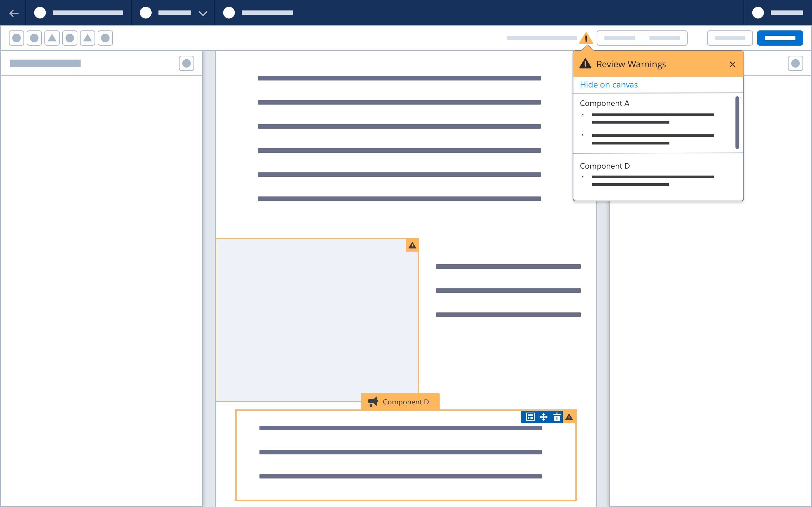The height and width of the screenshot is (507, 812).
Task: Click the megaphone icon on the Component D tag
Action: click(x=373, y=401)
